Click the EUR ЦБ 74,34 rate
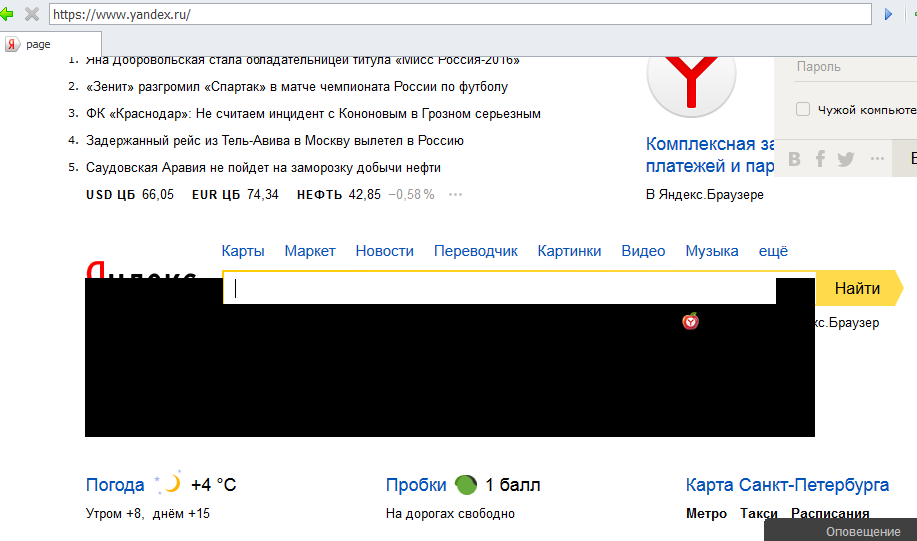 [x=235, y=194]
